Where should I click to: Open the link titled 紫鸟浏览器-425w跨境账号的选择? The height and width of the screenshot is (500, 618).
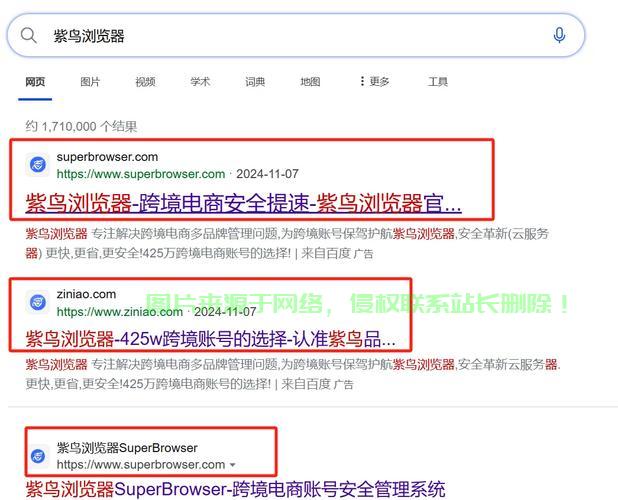[210, 338]
